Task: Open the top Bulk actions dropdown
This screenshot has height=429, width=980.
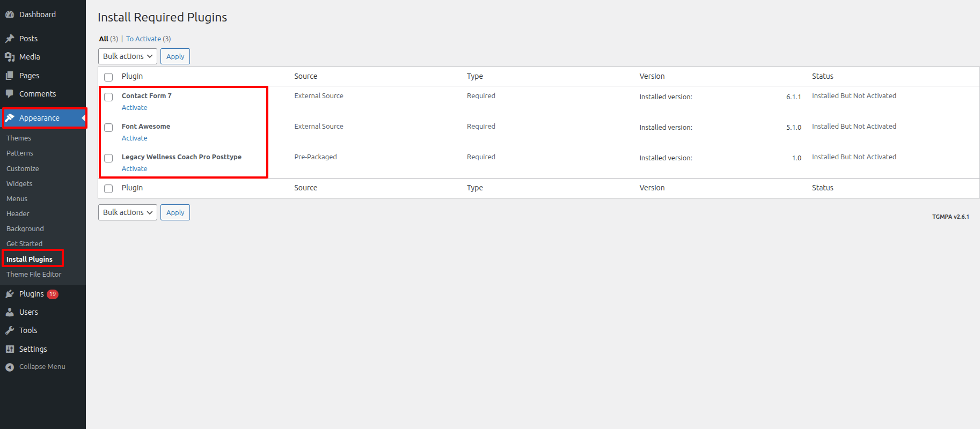Action: (128, 56)
